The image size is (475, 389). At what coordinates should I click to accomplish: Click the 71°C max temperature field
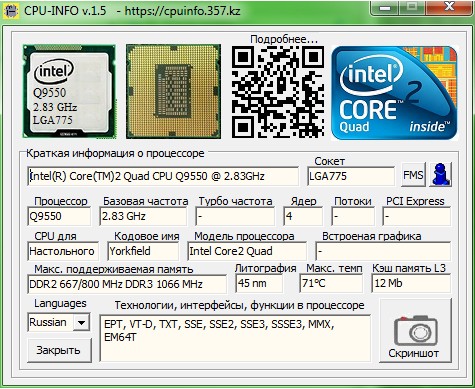[331, 283]
